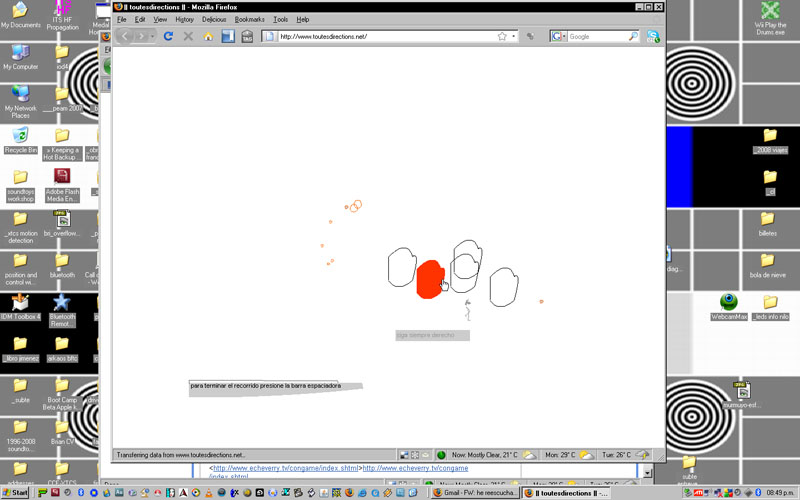The width and height of the screenshot is (800, 500).
Task: Click the Stop loading icon
Action: click(x=188, y=37)
